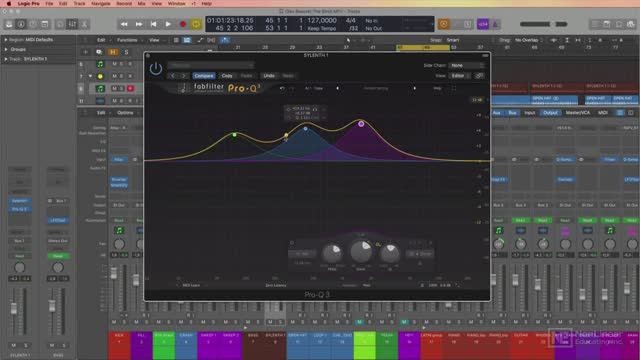Click the Pro-Q 3 Q knob
Screen dimensions: 640x360
pos(390,253)
